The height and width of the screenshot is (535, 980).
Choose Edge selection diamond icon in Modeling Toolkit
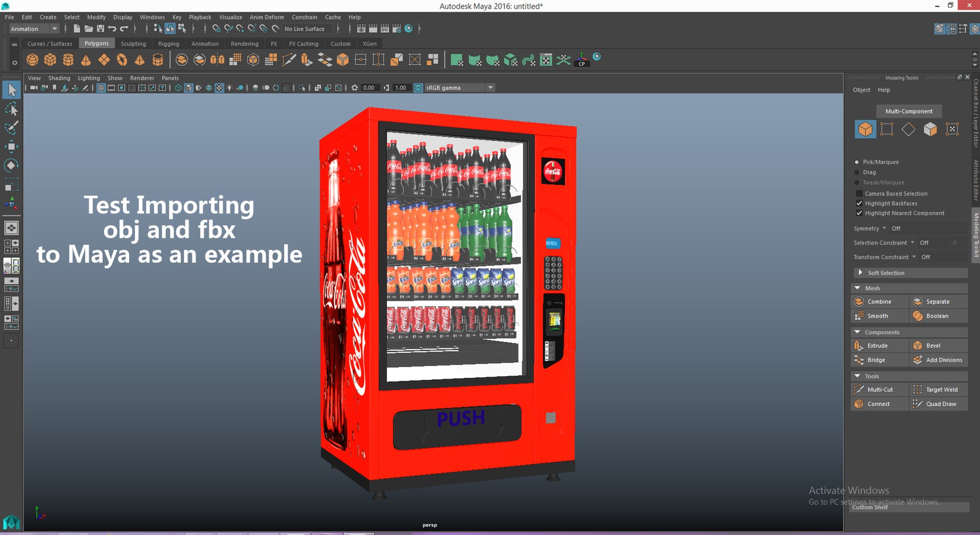909,129
